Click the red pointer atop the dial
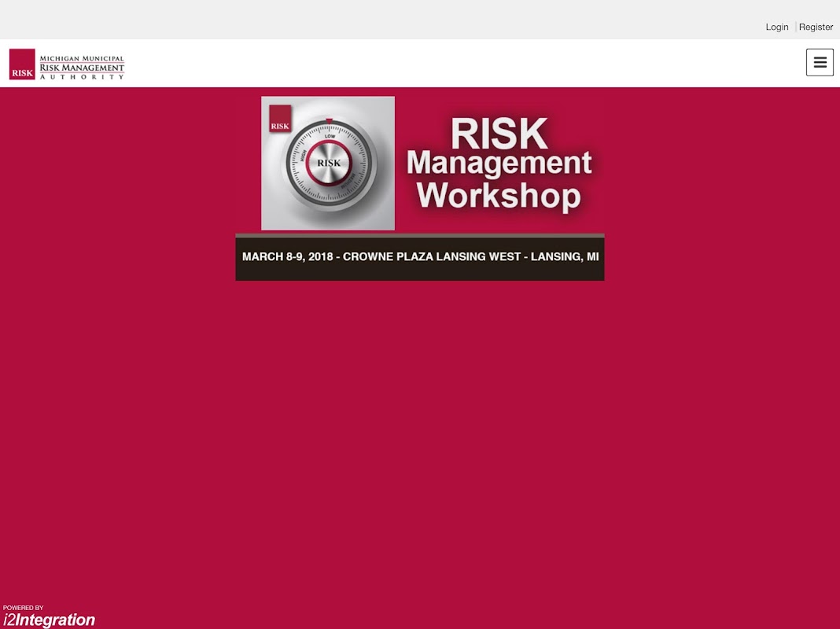Image resolution: width=840 pixels, height=629 pixels. [x=329, y=121]
